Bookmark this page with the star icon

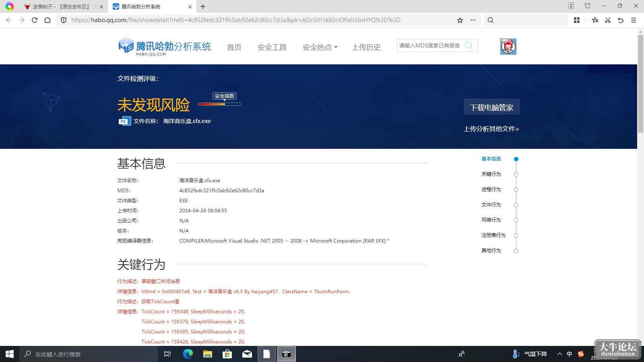point(460,20)
